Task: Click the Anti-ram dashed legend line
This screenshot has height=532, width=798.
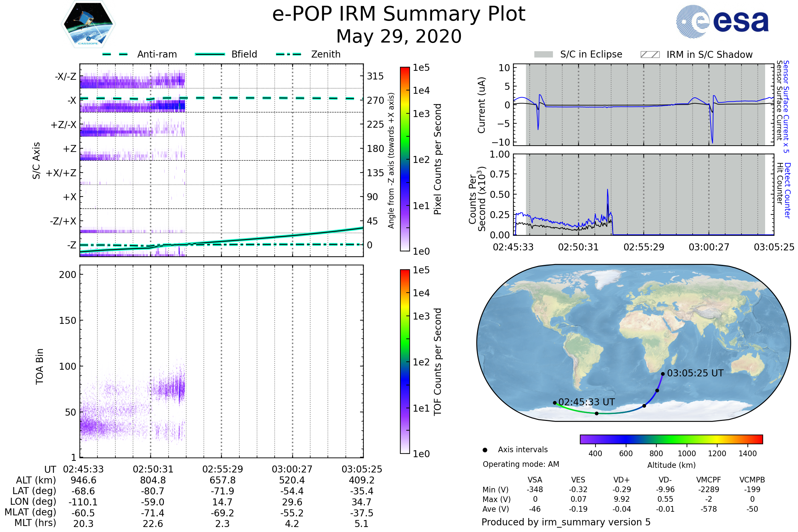Action: click(115, 54)
